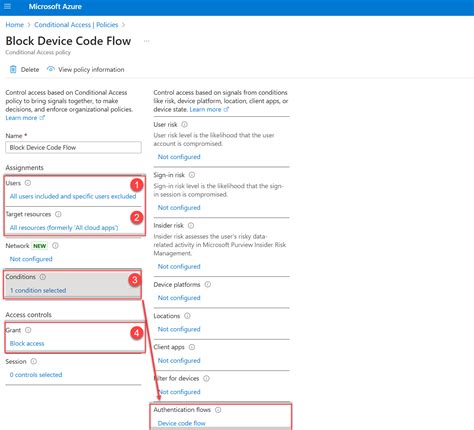This screenshot has height=430, width=474.
Task: Configure Filter for devices Not configured link
Action: (x=179, y=392)
